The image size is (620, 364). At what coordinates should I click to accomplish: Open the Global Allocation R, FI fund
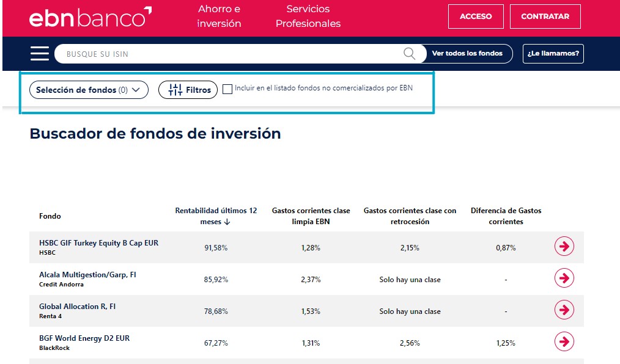(x=78, y=307)
